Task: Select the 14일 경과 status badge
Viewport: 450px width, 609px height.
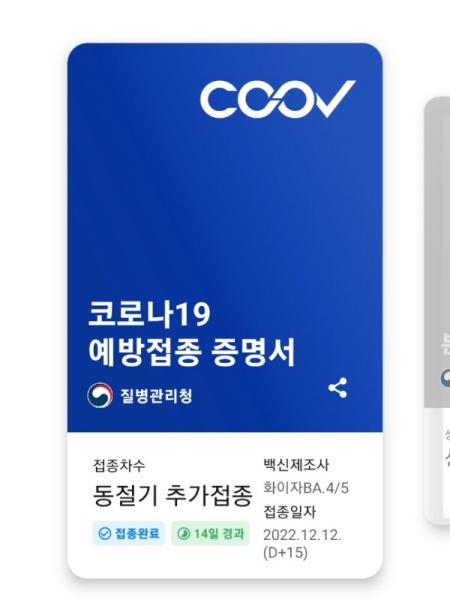Action: click(210, 534)
